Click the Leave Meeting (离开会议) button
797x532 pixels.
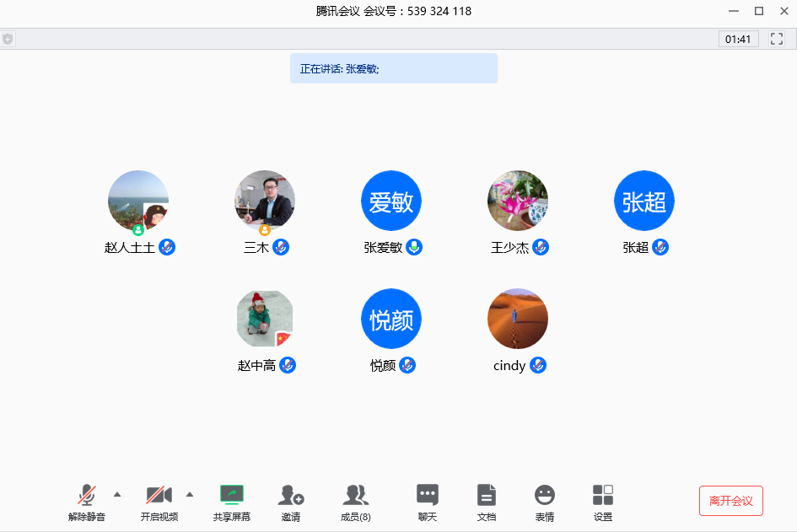click(730, 501)
